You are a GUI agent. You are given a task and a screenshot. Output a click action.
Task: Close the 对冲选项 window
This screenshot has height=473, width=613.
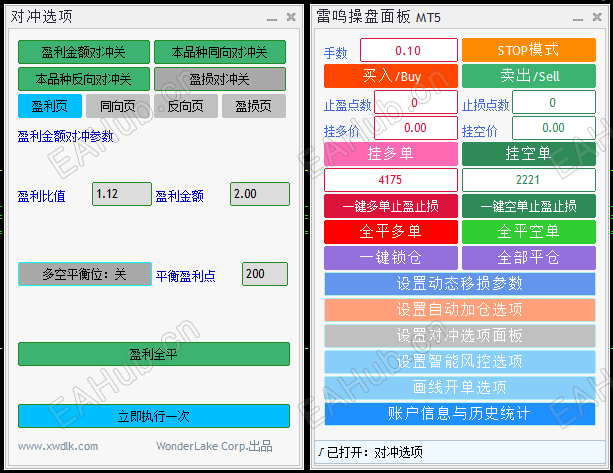click(x=291, y=17)
